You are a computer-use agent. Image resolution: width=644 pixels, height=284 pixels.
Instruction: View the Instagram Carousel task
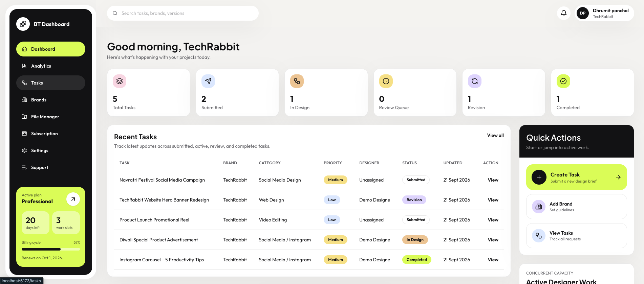point(493,260)
